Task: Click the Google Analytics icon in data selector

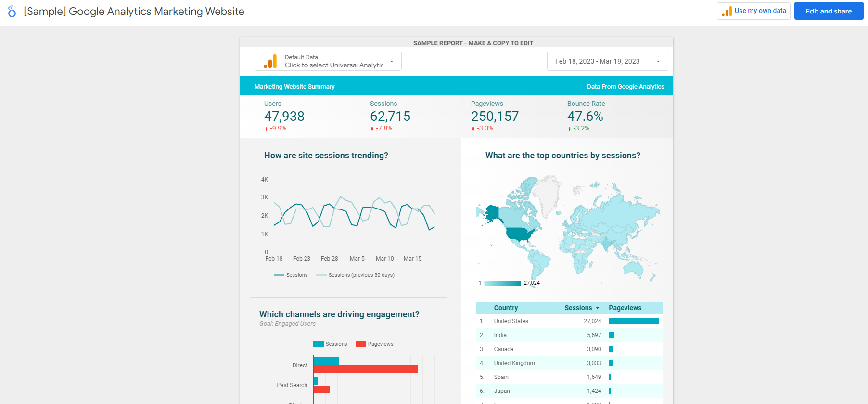Action: pyautogui.click(x=270, y=61)
